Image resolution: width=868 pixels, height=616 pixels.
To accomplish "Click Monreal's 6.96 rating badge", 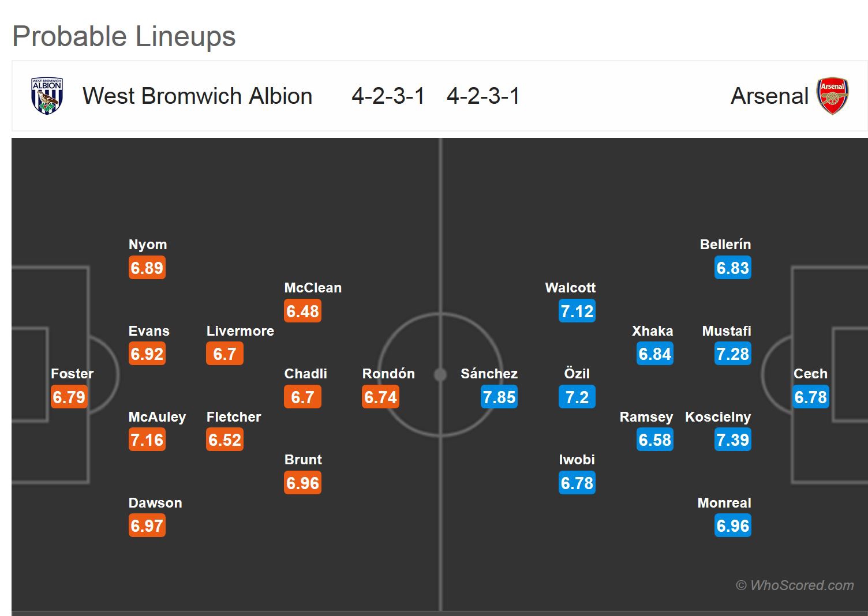I will coord(732,526).
